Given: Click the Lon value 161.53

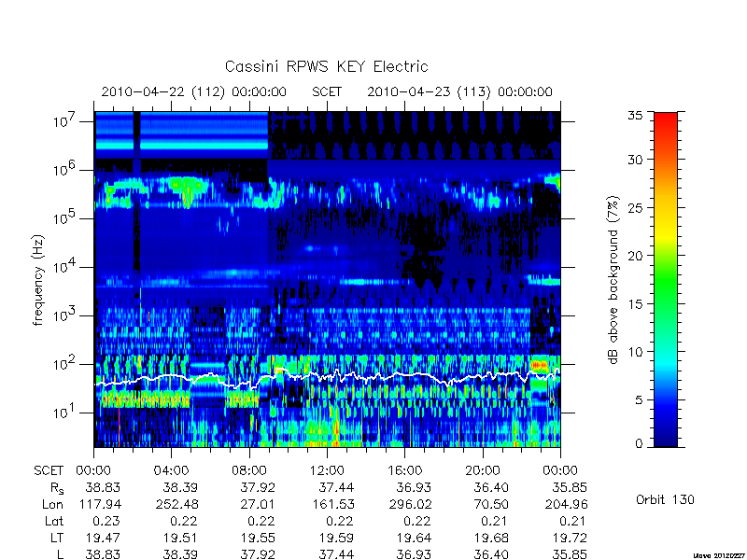Looking at the screenshot, I should 332,504.
